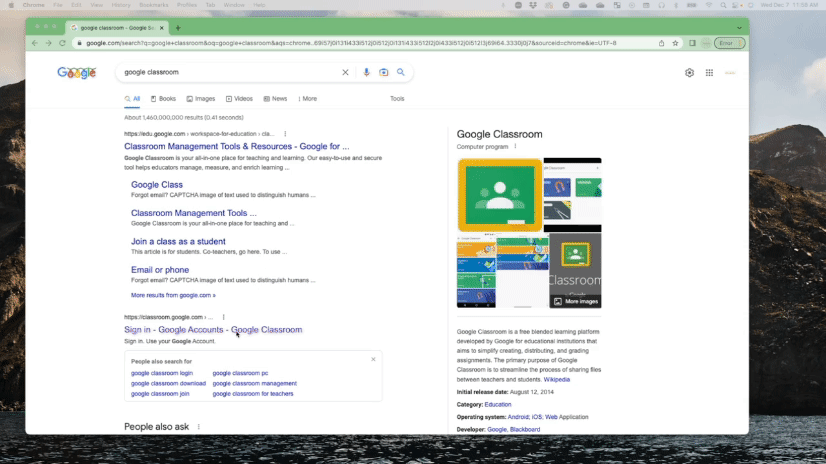Toggle the Chrome side panel icon
The width and height of the screenshot is (826, 464).
point(692,43)
